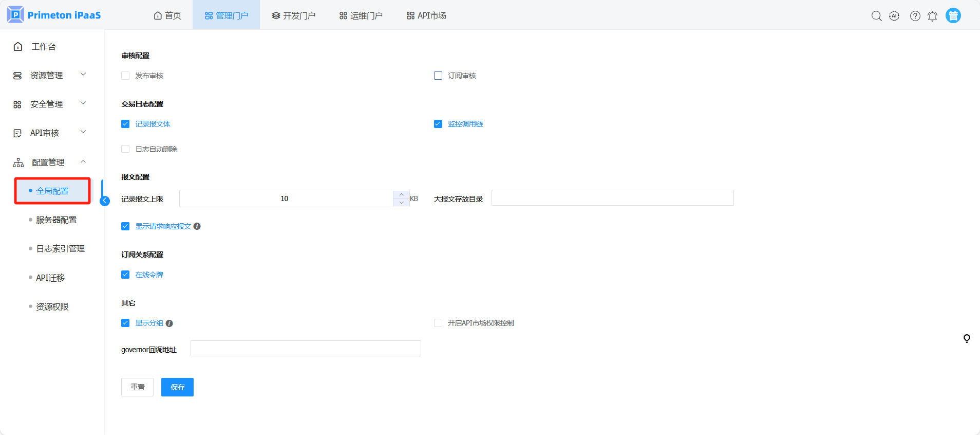Click info icon beside 显示分组
The width and height of the screenshot is (980, 435).
pos(169,323)
